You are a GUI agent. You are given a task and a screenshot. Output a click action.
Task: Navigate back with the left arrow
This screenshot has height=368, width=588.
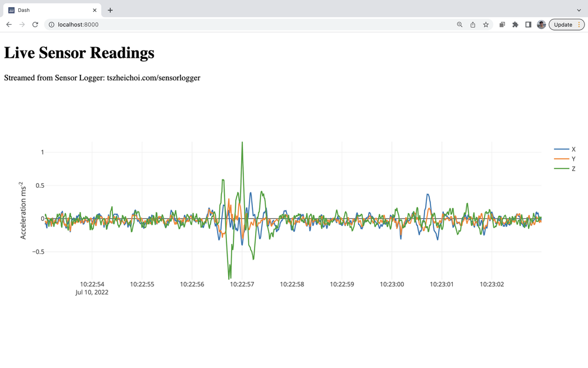coord(9,25)
